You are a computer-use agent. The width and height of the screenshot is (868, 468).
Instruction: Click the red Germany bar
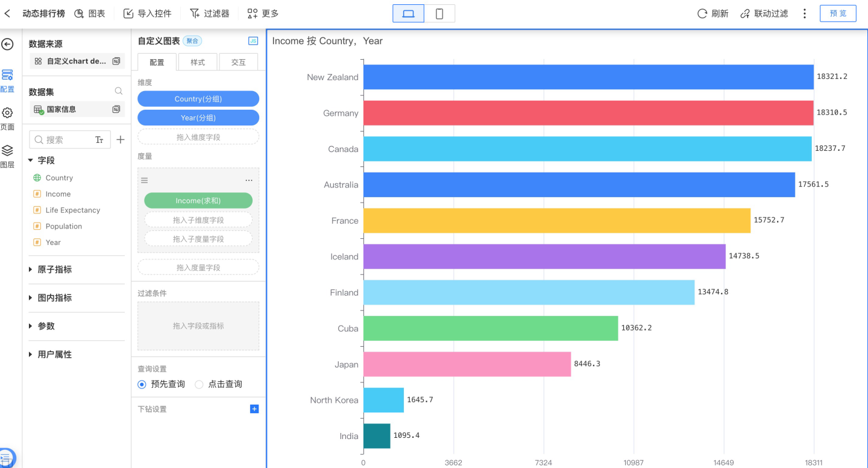pyautogui.click(x=588, y=113)
